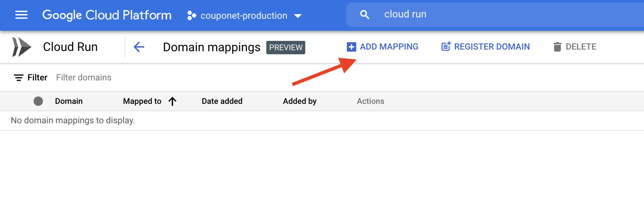Viewport: 644px width, 201px height.
Task: Focus the search field containing cloud run
Action: 495,14
